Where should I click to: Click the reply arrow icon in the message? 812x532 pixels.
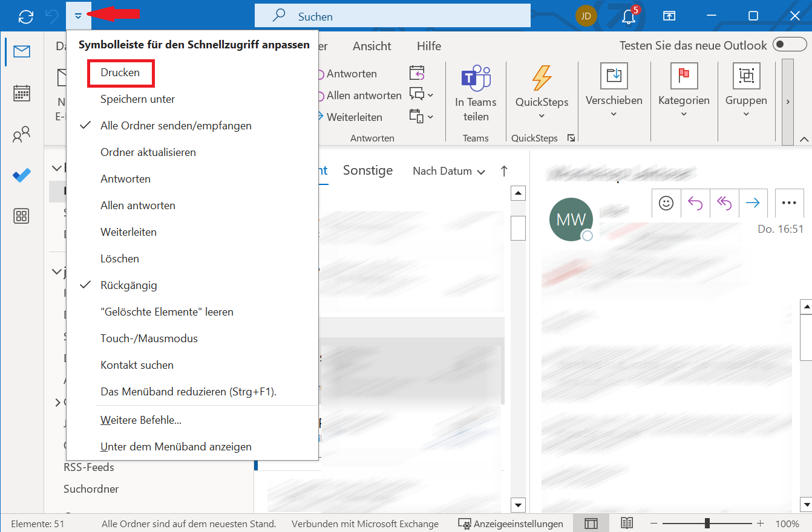pos(695,203)
